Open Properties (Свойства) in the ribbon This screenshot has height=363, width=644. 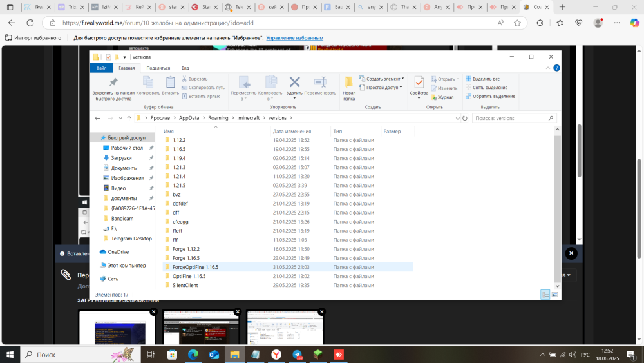click(x=419, y=88)
